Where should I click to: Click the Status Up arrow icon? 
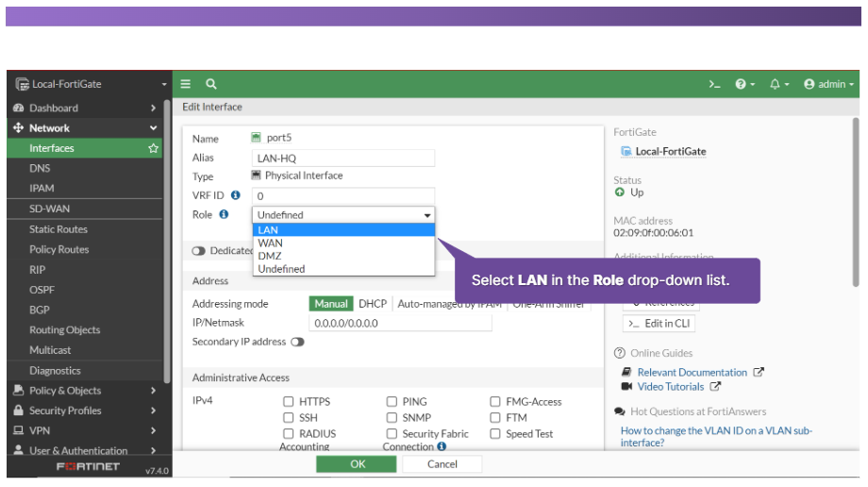pos(620,193)
